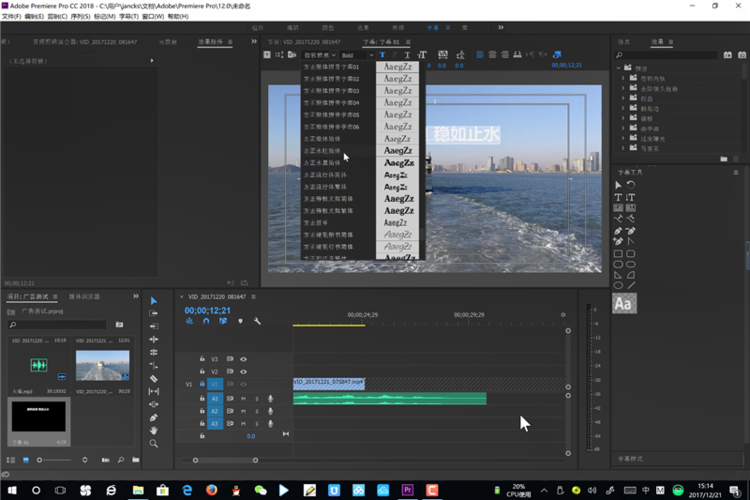Click the Aa title style swatch
This screenshot has width=750, height=500.
click(624, 304)
